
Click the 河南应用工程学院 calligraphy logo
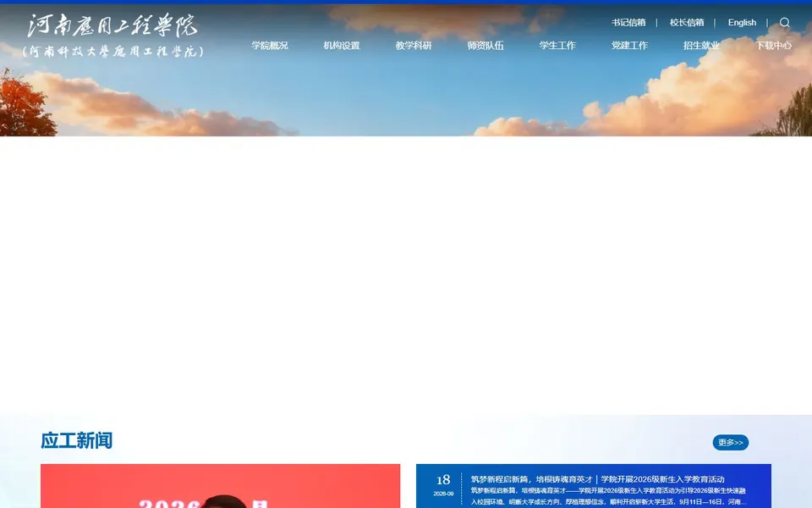click(112, 25)
